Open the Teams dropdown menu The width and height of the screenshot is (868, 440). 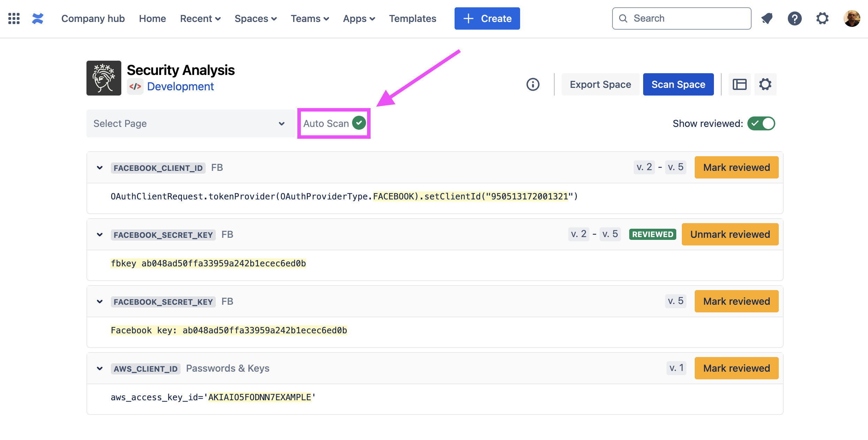[310, 18]
